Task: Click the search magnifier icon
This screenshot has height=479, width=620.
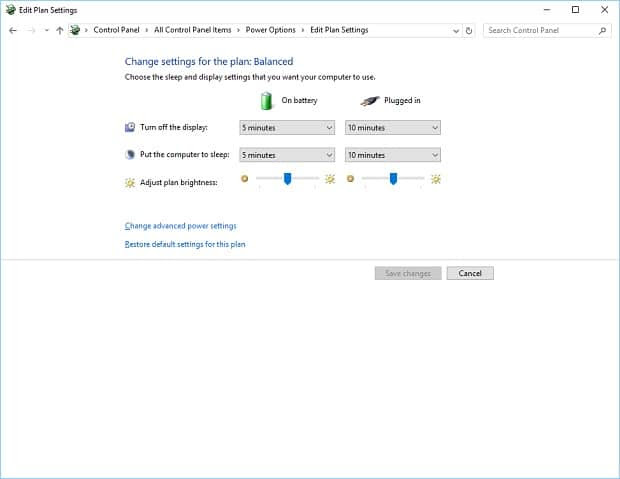Action: pos(602,30)
